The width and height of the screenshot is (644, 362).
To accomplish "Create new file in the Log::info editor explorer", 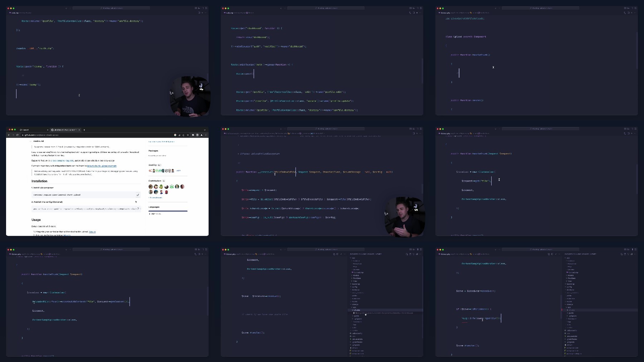I will [621, 254].
